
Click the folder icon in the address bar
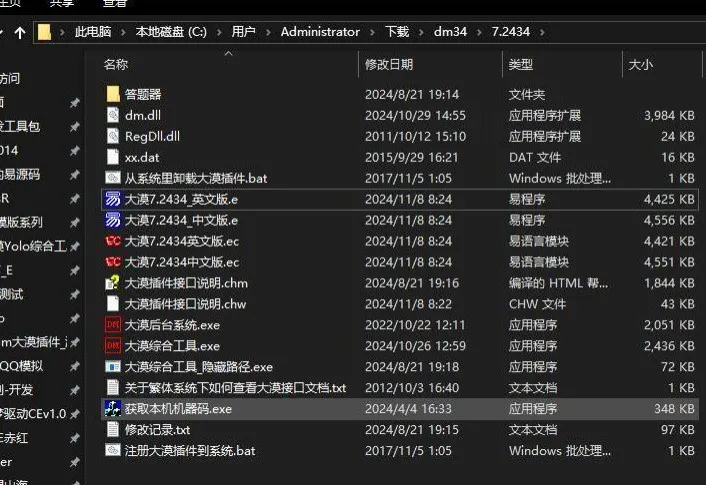[x=44, y=32]
